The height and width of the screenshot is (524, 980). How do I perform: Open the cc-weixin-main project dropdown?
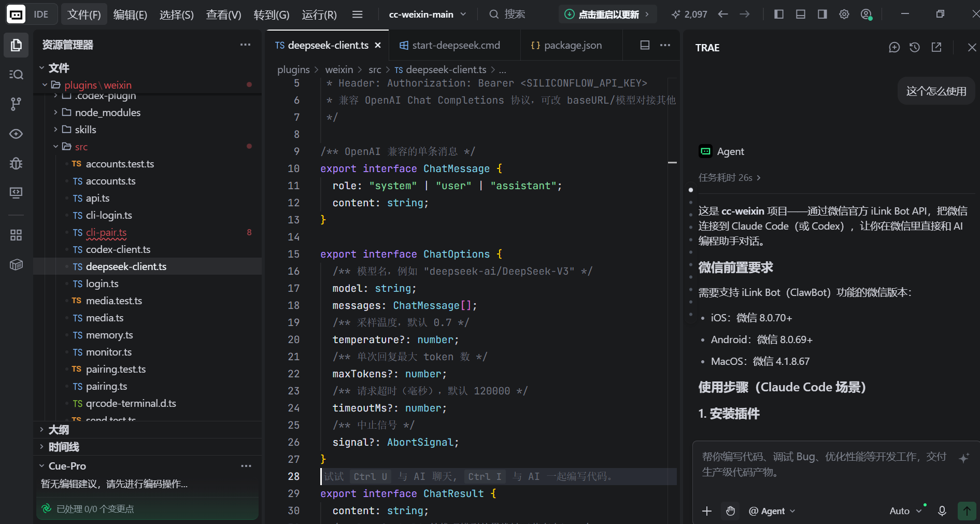click(x=428, y=15)
